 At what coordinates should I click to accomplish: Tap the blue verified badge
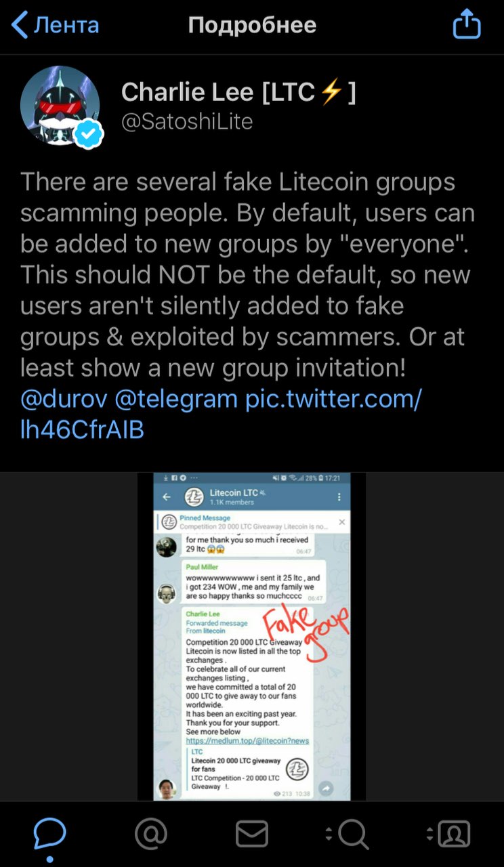coord(89,134)
